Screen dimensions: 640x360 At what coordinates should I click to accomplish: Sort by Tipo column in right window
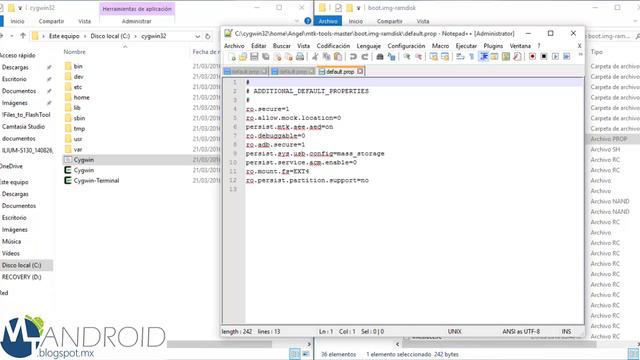[597, 52]
